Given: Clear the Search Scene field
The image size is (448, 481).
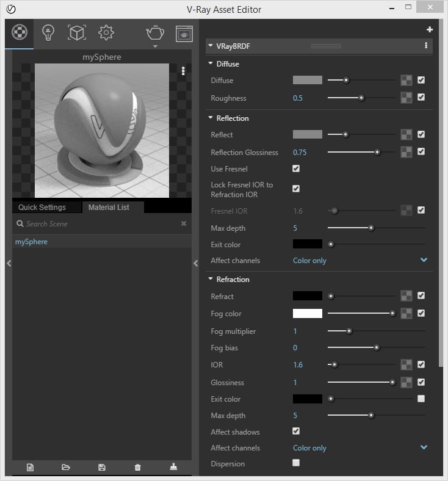Looking at the screenshot, I should [183, 223].
